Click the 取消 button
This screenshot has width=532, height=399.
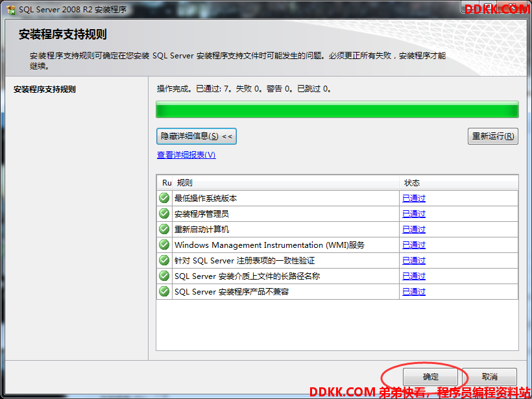(x=490, y=376)
